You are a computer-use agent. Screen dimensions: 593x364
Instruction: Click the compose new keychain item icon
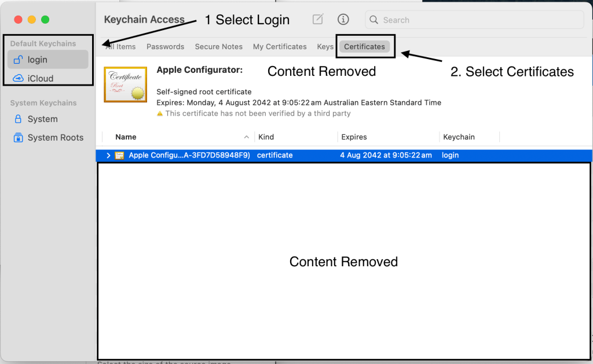318,20
